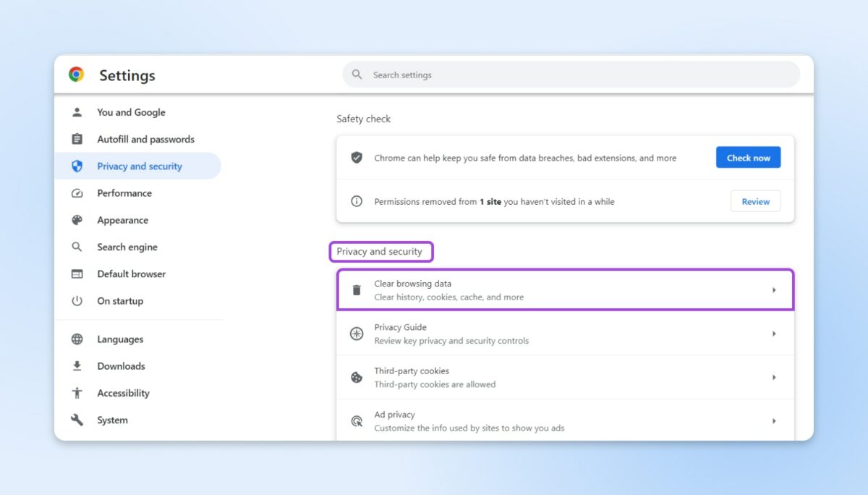The image size is (868, 495).
Task: Expand Third-party cookies arrow
Action: click(x=773, y=377)
